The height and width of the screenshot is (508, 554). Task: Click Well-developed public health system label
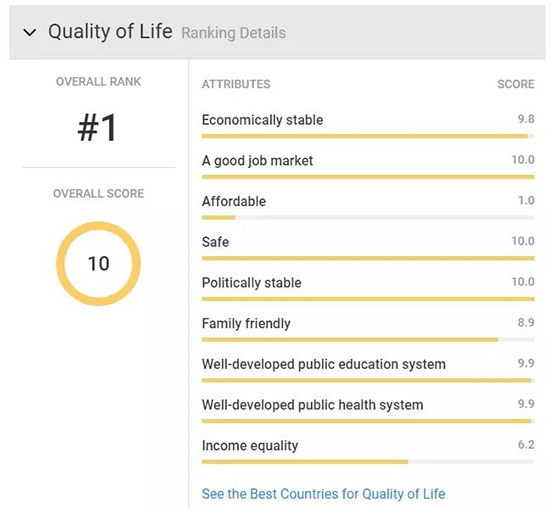coord(312,405)
